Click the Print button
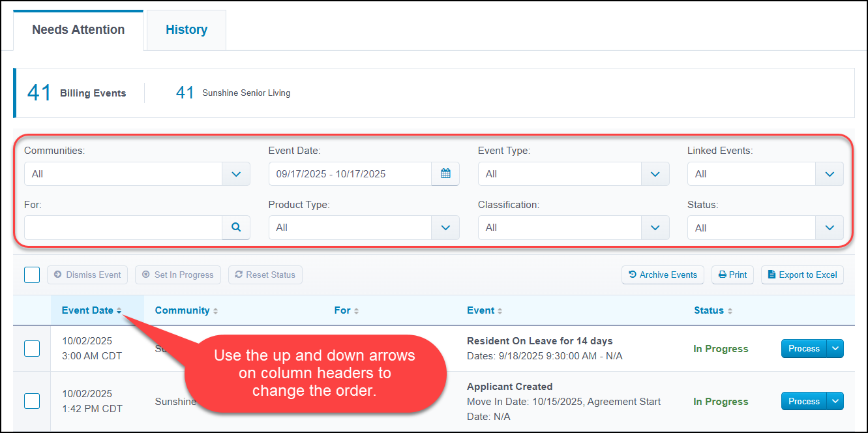Viewport: 868px width, 433px height. pos(732,275)
